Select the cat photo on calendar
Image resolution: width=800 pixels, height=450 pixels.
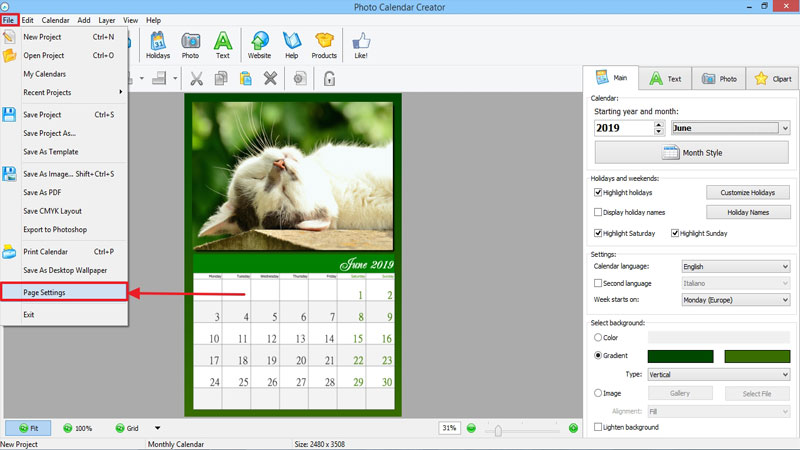point(292,176)
